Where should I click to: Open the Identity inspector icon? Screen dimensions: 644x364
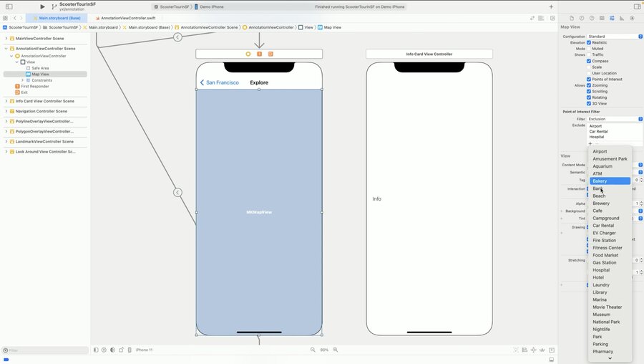[602, 18]
